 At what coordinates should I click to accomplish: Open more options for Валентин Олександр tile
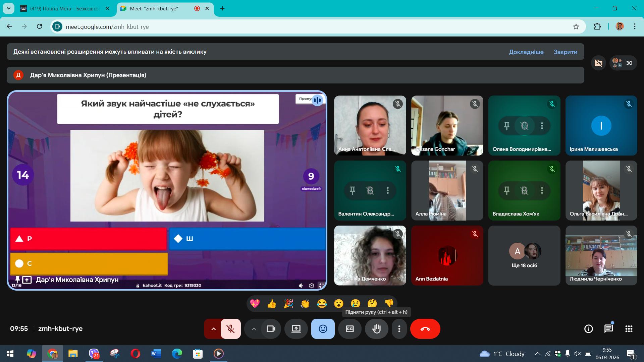[387, 190]
